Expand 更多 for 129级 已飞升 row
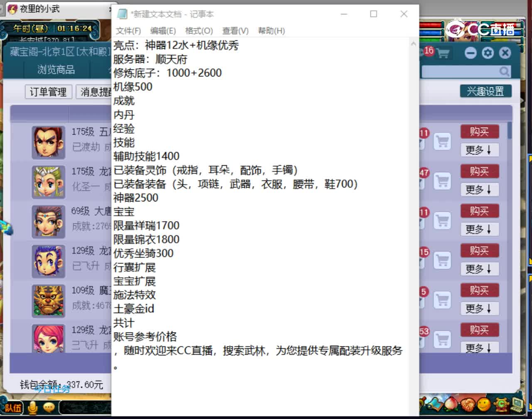The width and height of the screenshot is (532, 419). [479, 269]
